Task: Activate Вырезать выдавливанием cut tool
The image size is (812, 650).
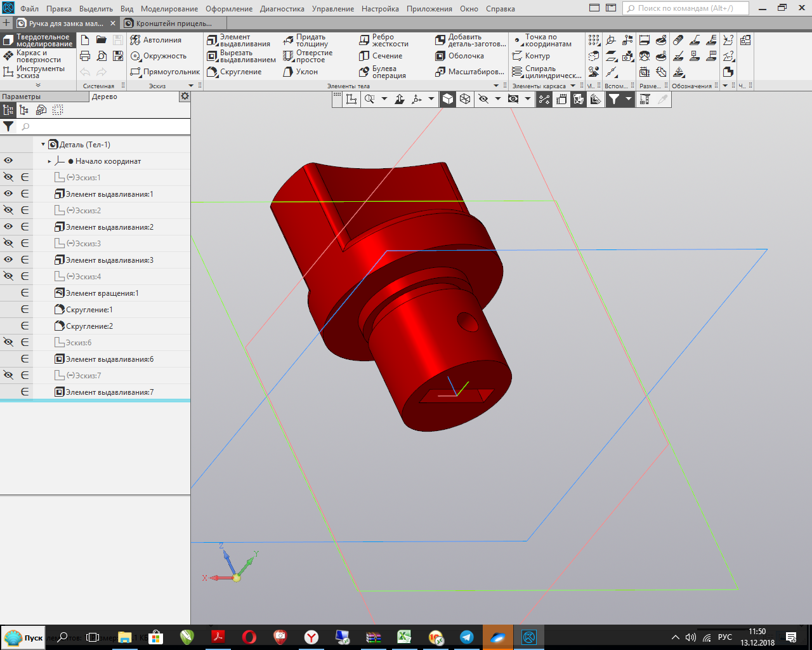Action: coord(241,56)
